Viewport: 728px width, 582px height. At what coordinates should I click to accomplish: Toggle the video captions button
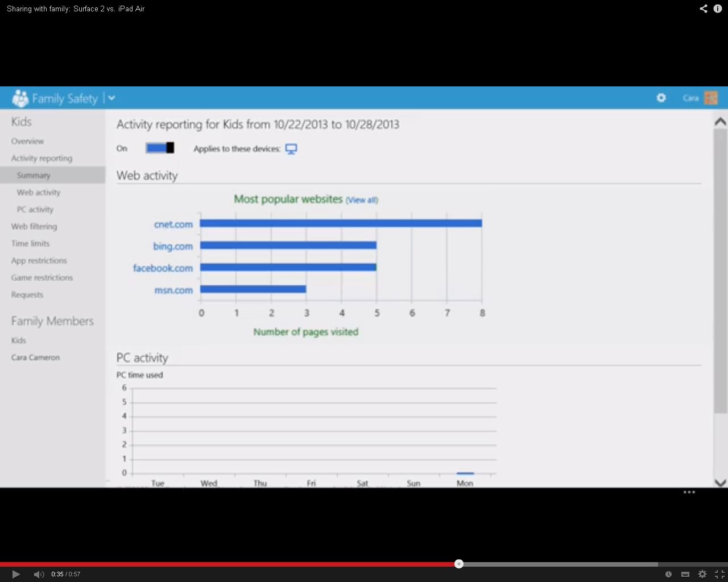point(685,574)
